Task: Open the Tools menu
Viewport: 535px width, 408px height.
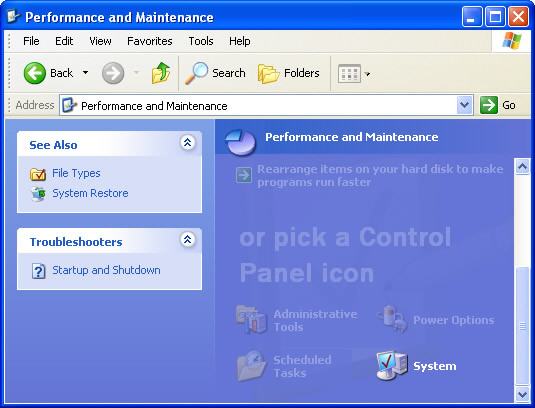Action: [x=201, y=41]
